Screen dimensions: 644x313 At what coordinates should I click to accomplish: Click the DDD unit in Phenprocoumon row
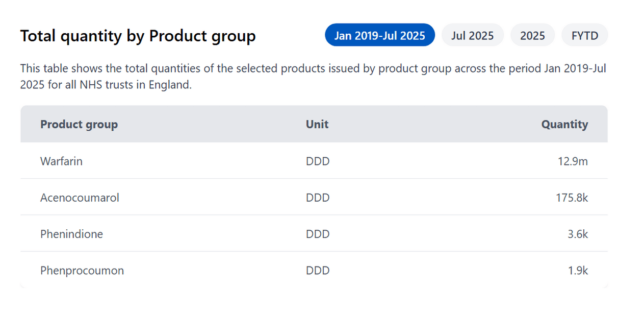pos(318,271)
